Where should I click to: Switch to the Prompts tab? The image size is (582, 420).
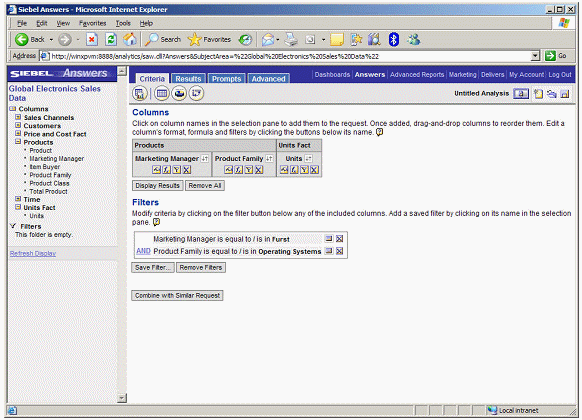pos(226,79)
